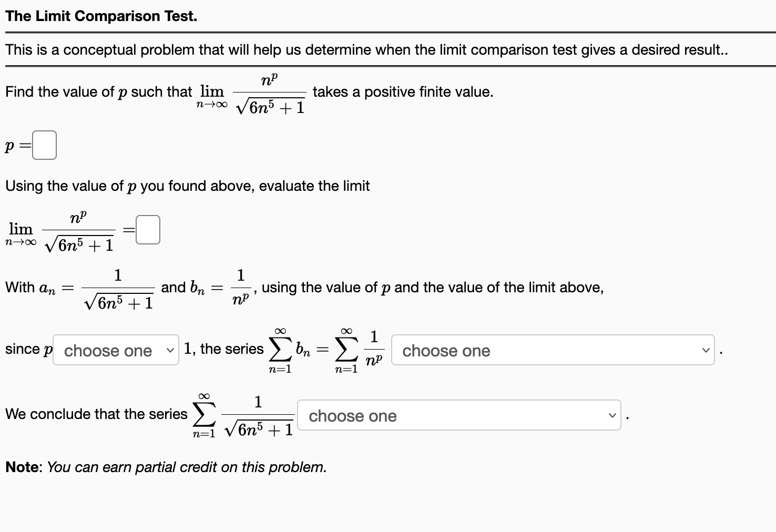Open the conclusion dropdown for the series 1/√(6n⁵+1)

[460, 415]
